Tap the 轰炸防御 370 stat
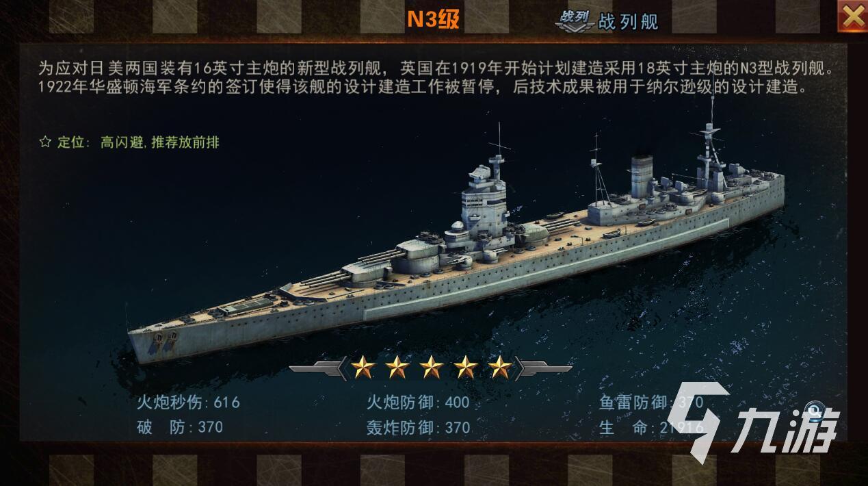Viewport: 868px width, 486px height. [x=418, y=428]
